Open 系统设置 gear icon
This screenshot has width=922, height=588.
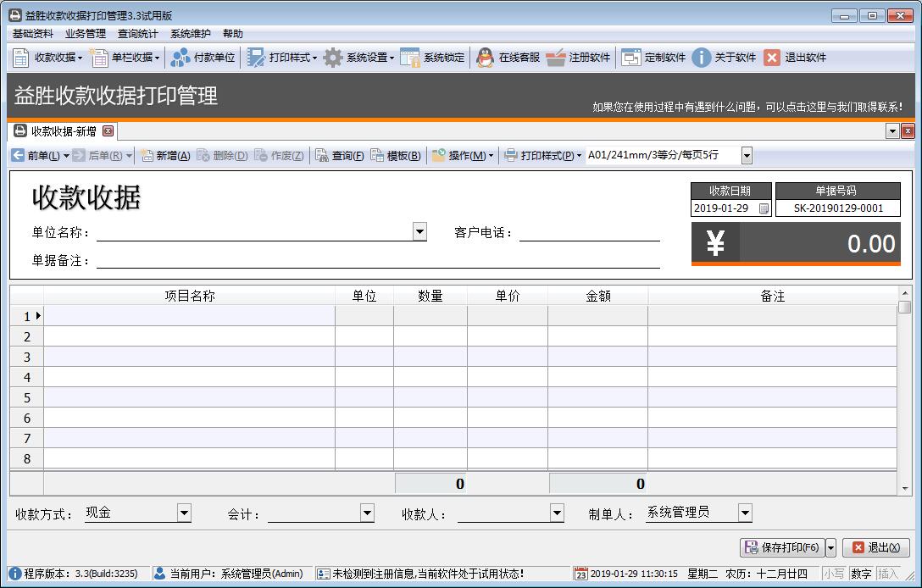333,58
